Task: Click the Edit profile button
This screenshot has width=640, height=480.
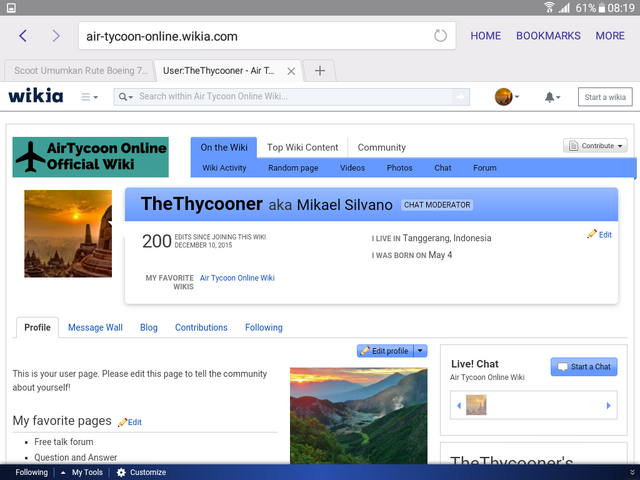Action: [386, 351]
